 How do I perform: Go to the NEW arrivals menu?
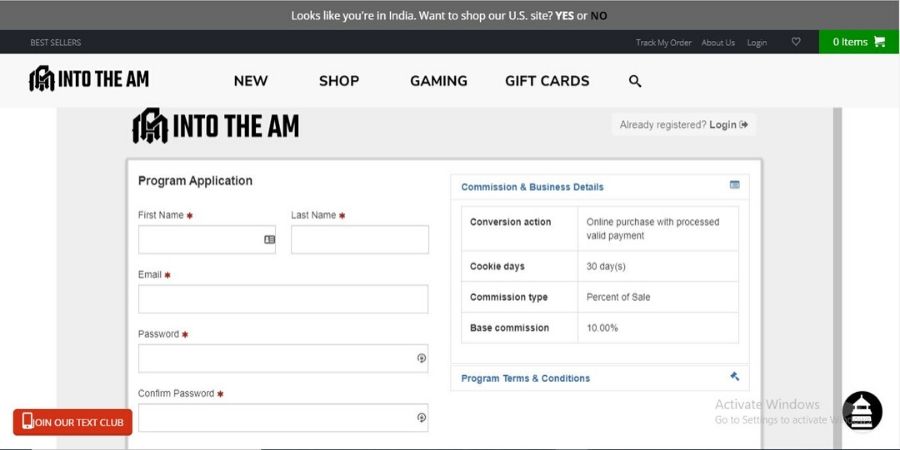click(250, 81)
